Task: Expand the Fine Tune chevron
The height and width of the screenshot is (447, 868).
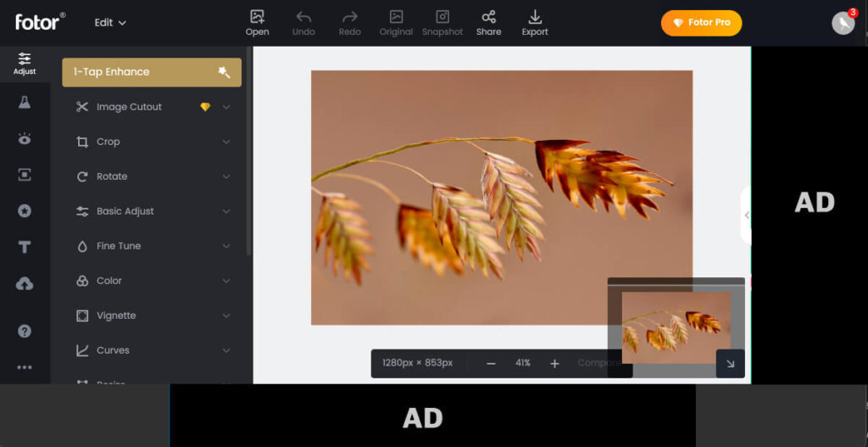Action: 226,246
